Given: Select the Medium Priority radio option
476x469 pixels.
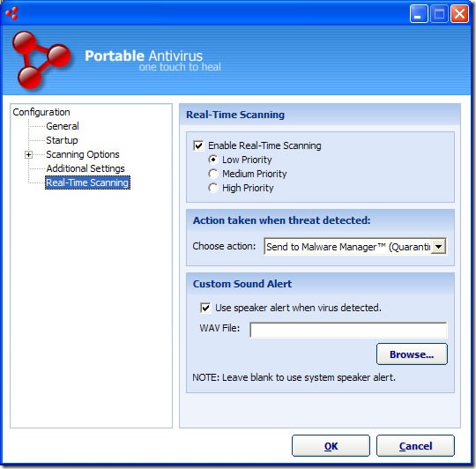Looking at the screenshot, I should 213,174.
